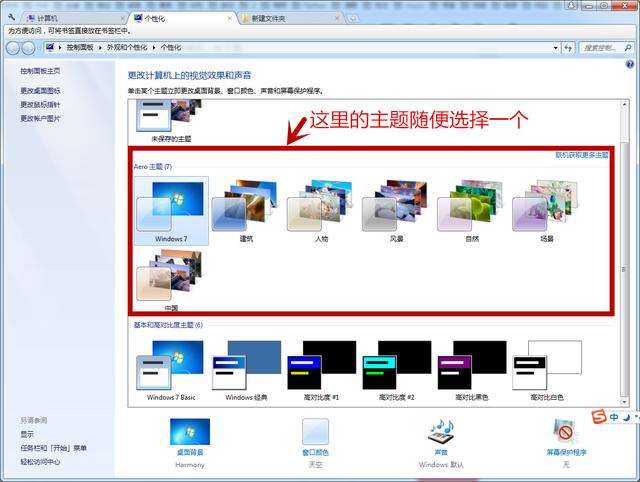Click the moon icon in IME bar
640x482 pixels.
[x=626, y=417]
